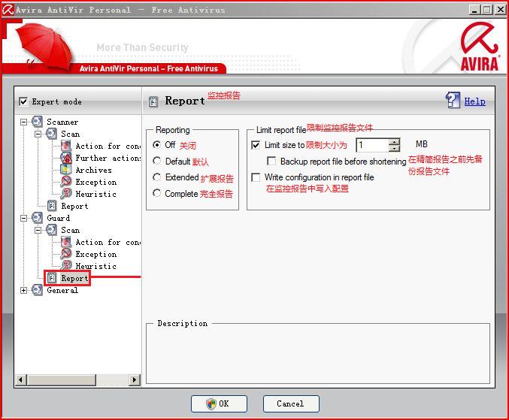Click the Guard node icon
Image resolution: width=509 pixels, height=420 pixels.
(37, 218)
